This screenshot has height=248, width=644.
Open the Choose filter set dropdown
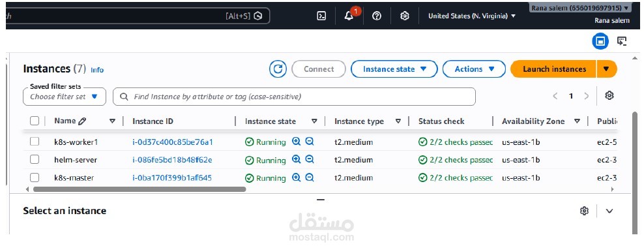[65, 97]
